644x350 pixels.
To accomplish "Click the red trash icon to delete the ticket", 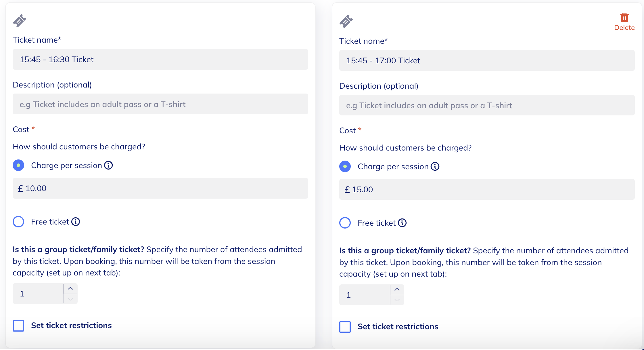I will click(624, 18).
